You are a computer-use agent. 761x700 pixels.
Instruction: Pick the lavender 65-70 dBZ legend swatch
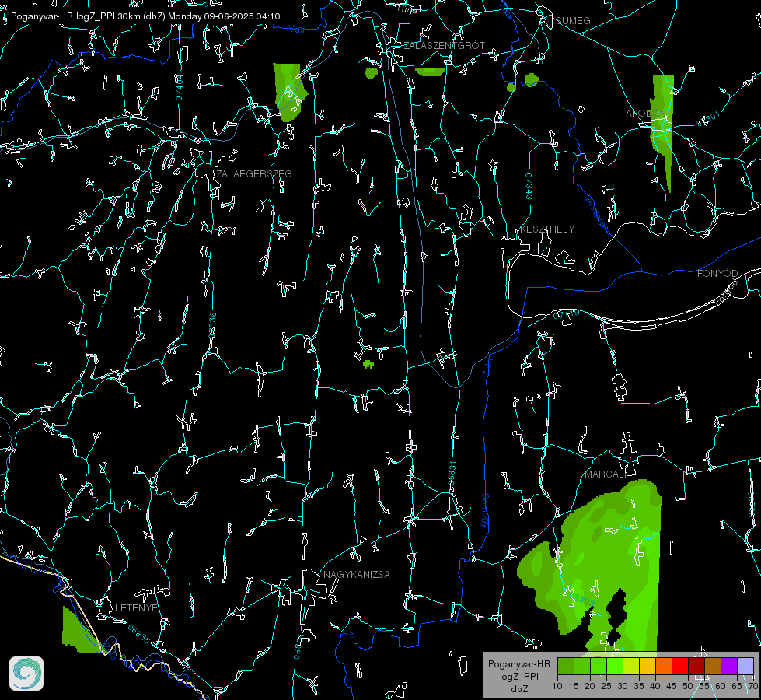[x=745, y=666]
